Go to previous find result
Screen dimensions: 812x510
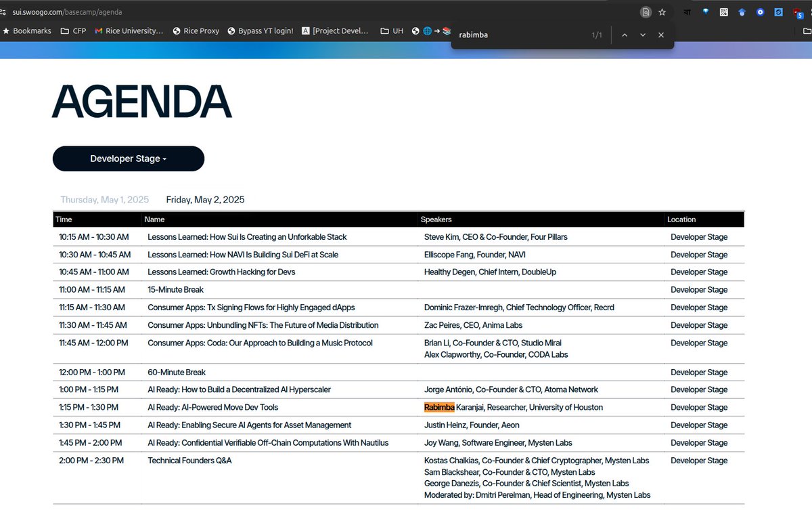(625, 35)
